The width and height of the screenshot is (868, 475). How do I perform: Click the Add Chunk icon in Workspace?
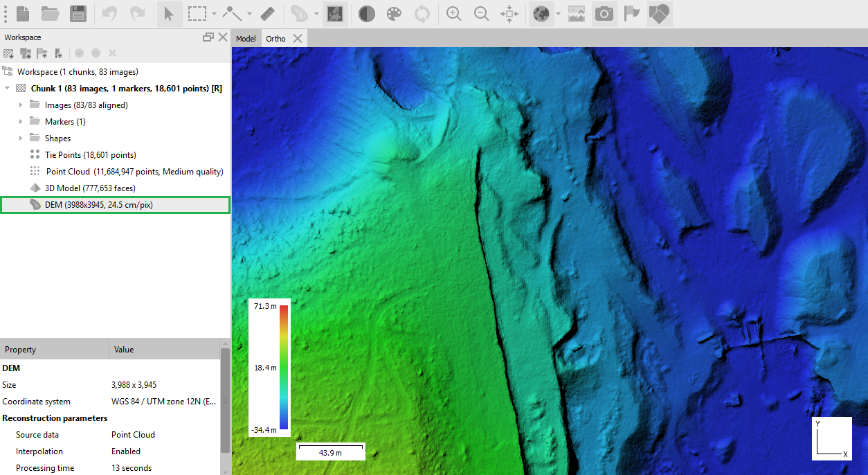click(x=9, y=53)
